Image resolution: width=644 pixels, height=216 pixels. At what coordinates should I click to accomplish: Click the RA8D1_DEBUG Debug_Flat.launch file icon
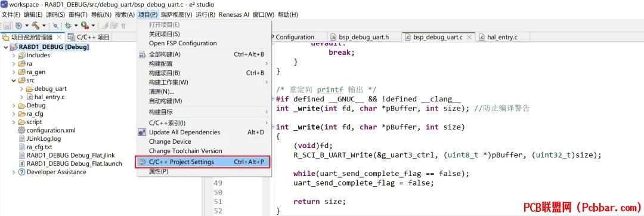[x=22, y=163]
